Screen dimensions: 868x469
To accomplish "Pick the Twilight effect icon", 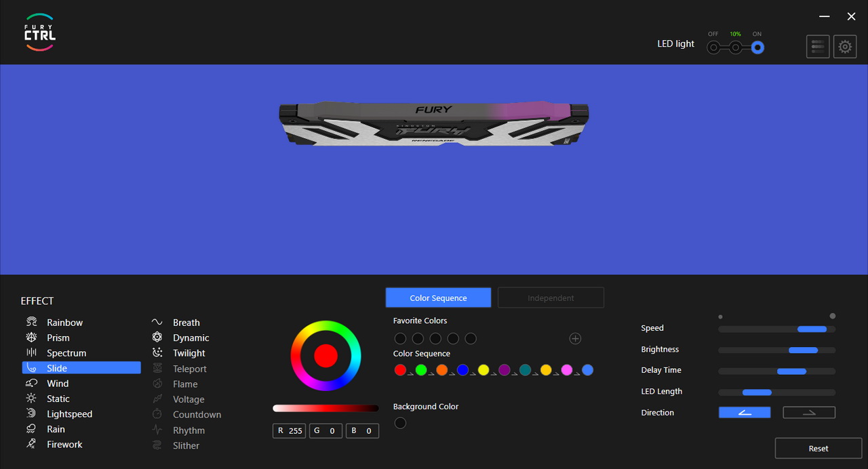I will pyautogui.click(x=157, y=352).
